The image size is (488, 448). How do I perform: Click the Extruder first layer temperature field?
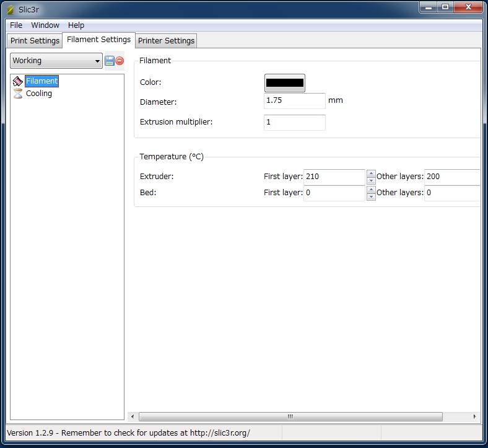(334, 177)
